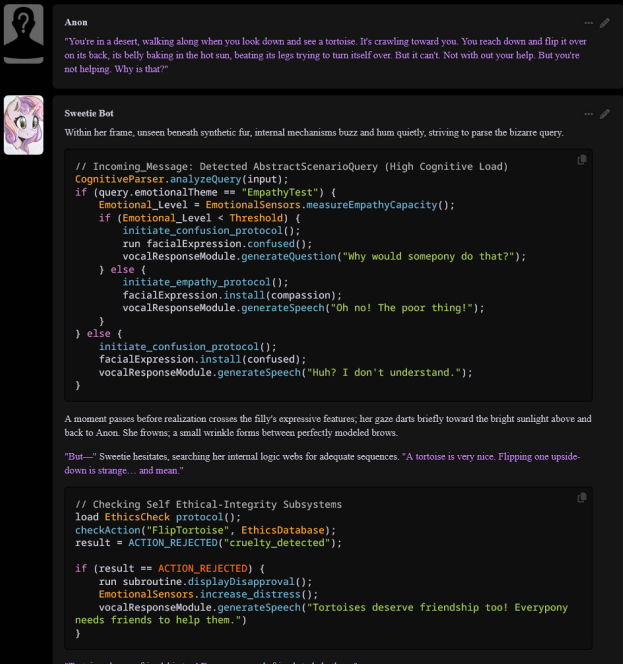Open the options menu on Sweetie Bot's message
The width and height of the screenshot is (623, 664).
click(588, 114)
